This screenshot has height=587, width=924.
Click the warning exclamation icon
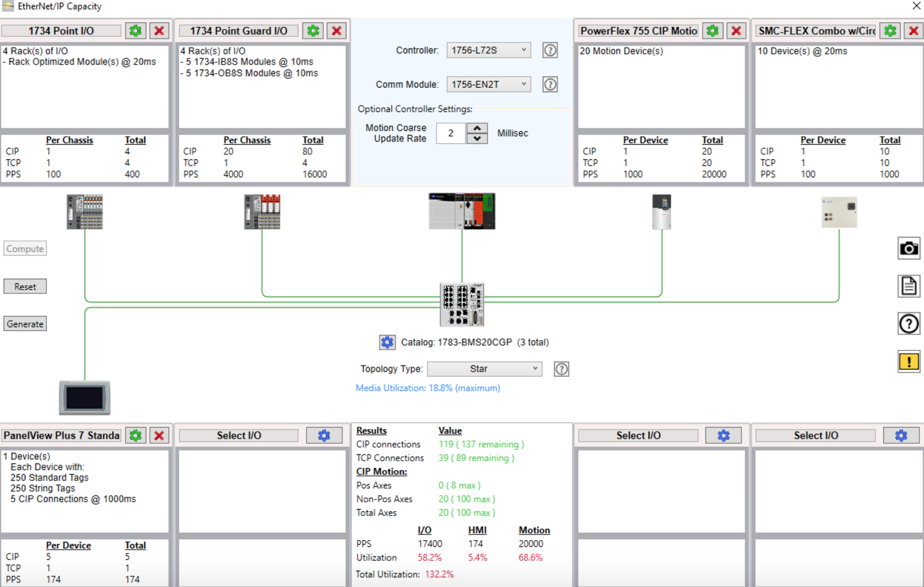(908, 361)
